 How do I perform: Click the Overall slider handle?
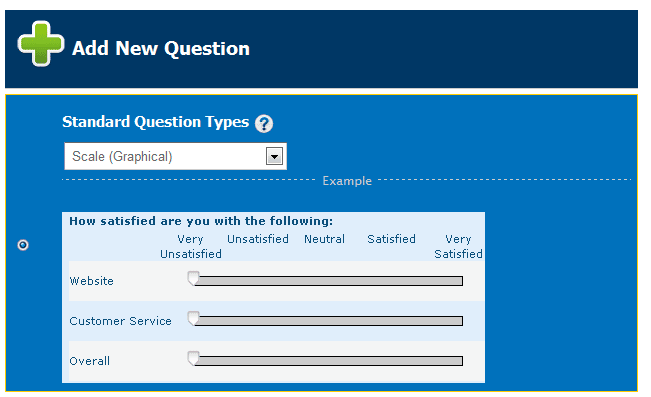(x=193, y=358)
